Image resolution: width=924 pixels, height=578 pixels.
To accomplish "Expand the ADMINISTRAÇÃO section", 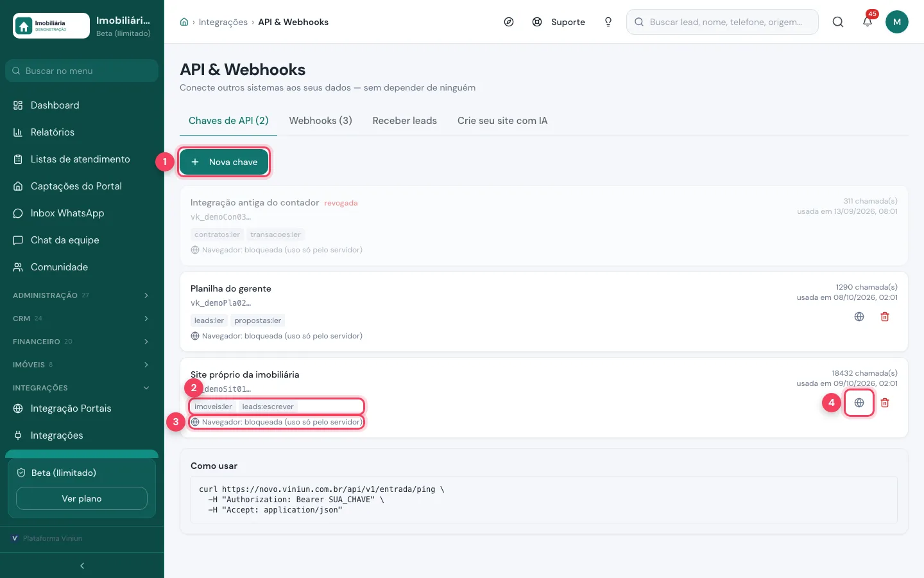I will 82,295.
